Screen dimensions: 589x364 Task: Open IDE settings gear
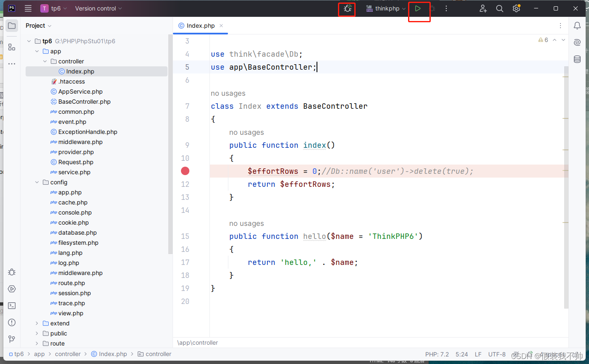[x=516, y=8]
